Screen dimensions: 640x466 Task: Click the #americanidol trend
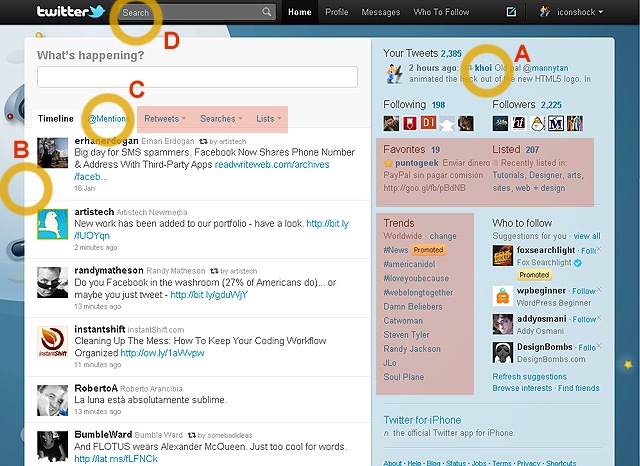411,264
